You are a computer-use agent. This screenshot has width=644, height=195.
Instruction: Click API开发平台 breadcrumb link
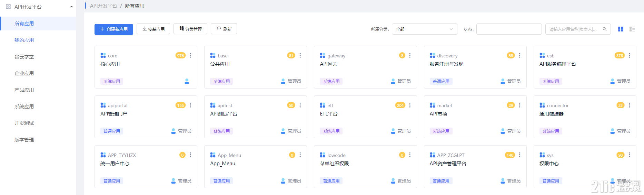coord(103,6)
